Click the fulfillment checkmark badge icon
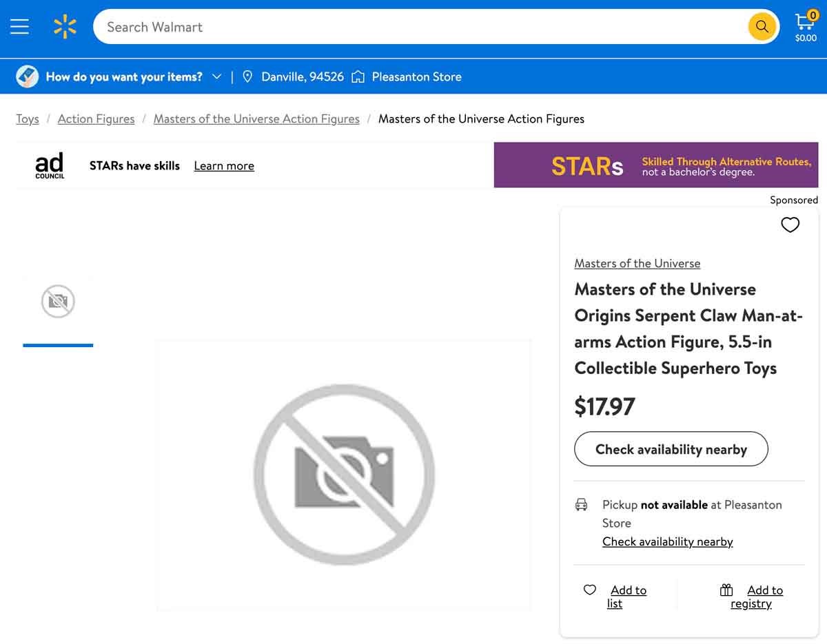This screenshot has height=644, width=827. click(x=26, y=76)
